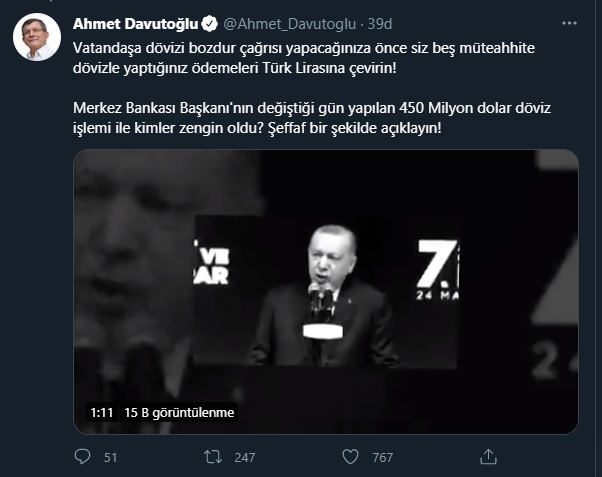602x477 pixels.
Task: Open the three-dot more options menu
Action: point(569,23)
